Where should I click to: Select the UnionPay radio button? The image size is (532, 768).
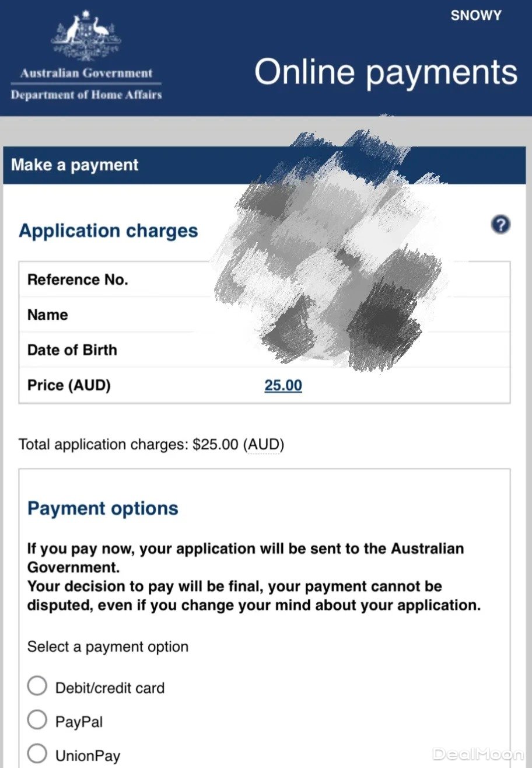coord(37,755)
